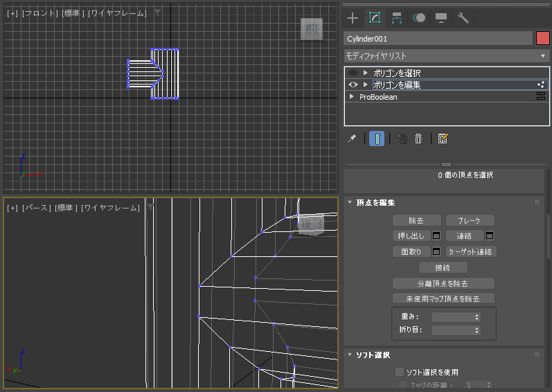Open front viewport [標準] shading menu
This screenshot has height=392, width=552.
click(73, 13)
